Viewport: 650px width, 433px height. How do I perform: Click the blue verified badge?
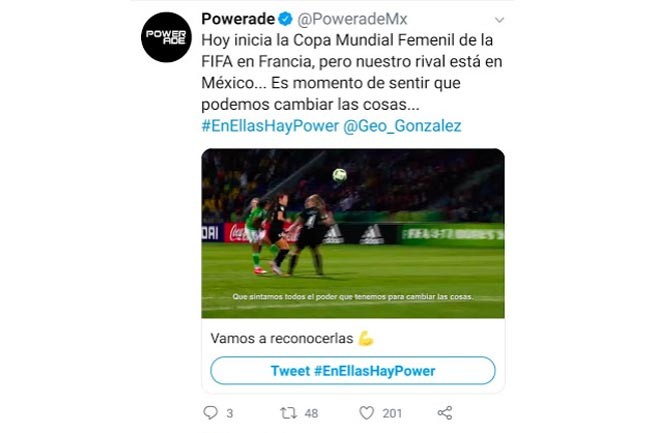click(285, 19)
